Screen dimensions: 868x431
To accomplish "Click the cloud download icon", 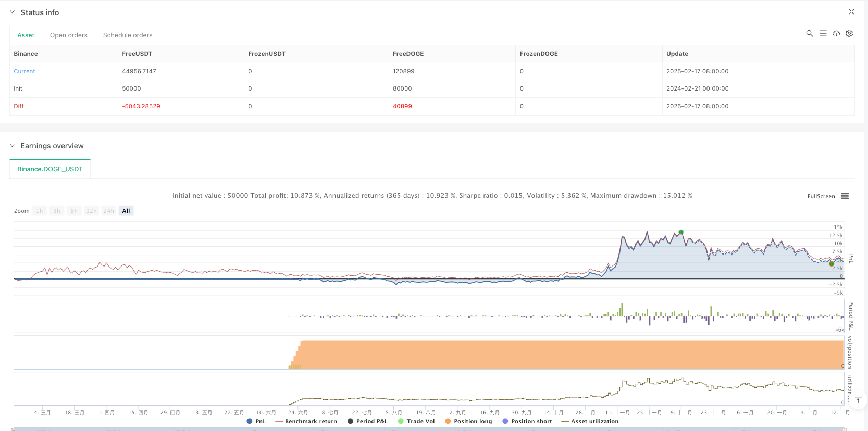I will [836, 33].
